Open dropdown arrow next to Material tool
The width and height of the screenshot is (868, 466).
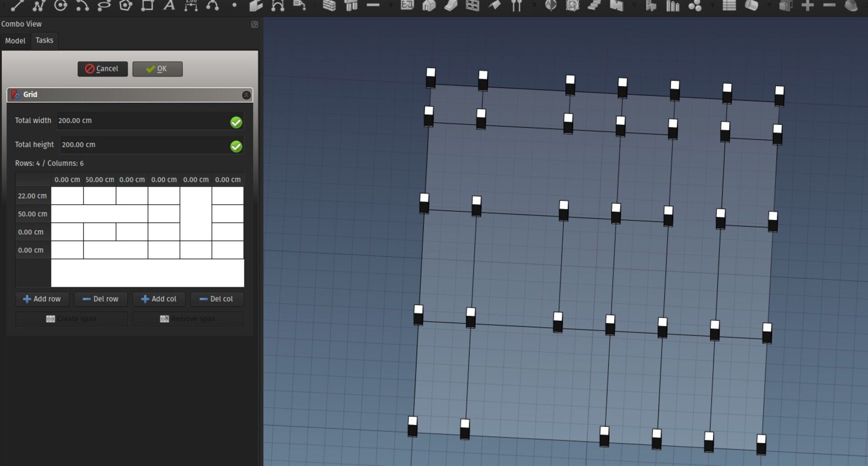pyautogui.click(x=712, y=5)
